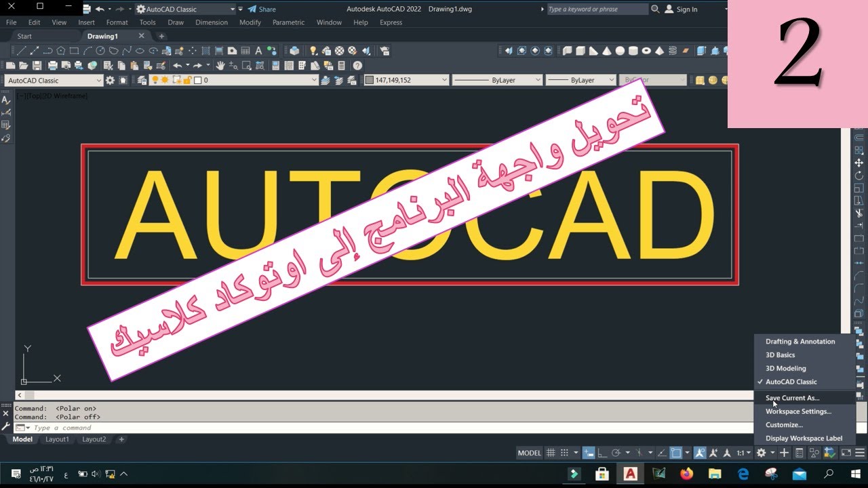Viewport: 868px width, 488px height.
Task: Toggle grid display in status bar
Action: (551, 453)
